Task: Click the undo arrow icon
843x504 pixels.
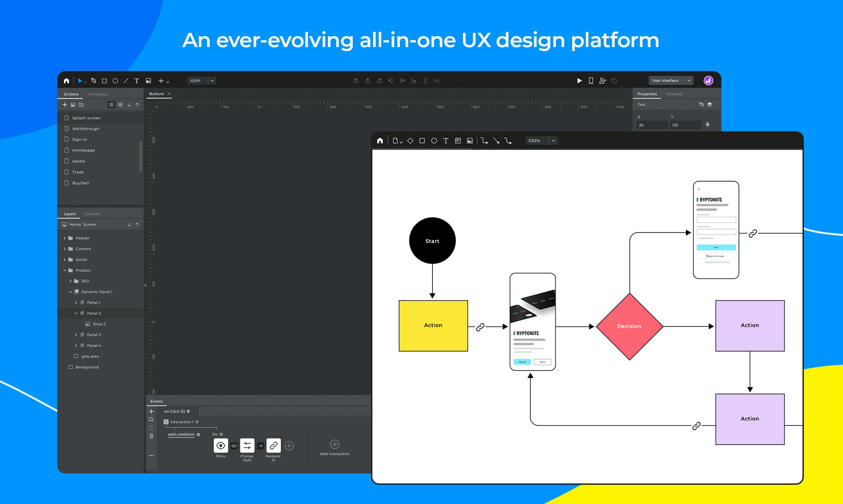Action: click(614, 81)
